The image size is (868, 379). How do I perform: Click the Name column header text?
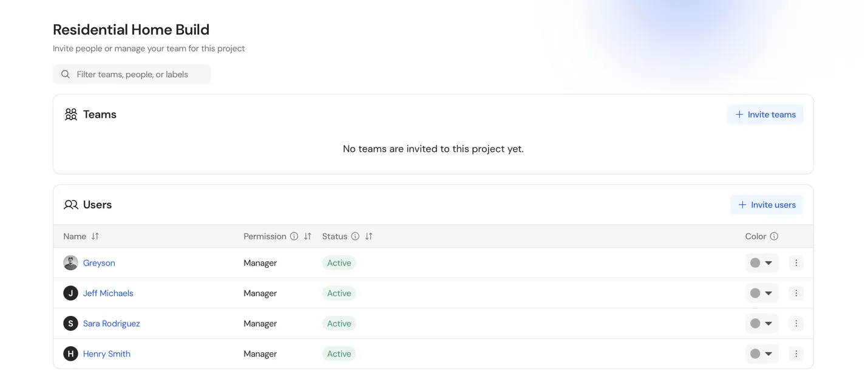75,236
